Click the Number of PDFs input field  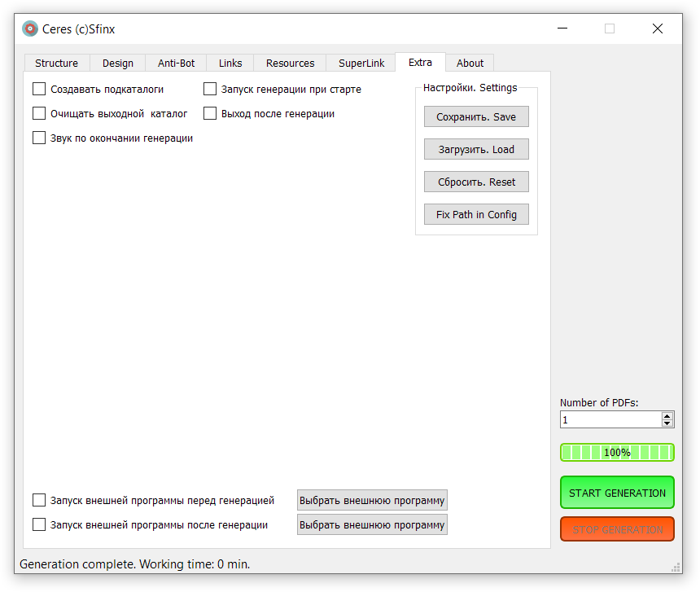(610, 419)
